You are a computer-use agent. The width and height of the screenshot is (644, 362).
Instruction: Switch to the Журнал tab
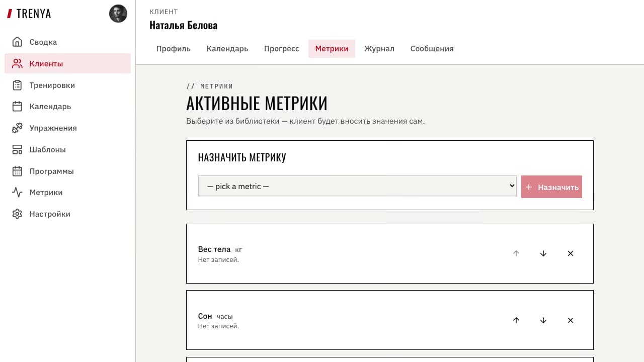(379, 49)
